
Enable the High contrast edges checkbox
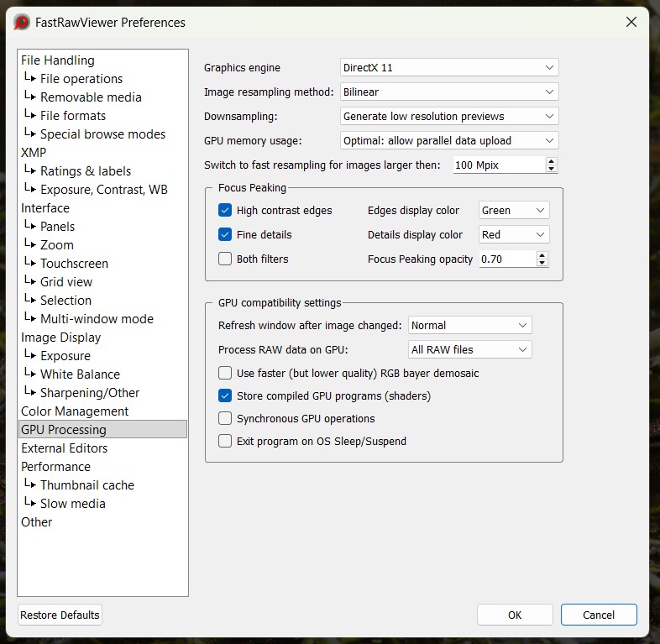[x=225, y=211]
